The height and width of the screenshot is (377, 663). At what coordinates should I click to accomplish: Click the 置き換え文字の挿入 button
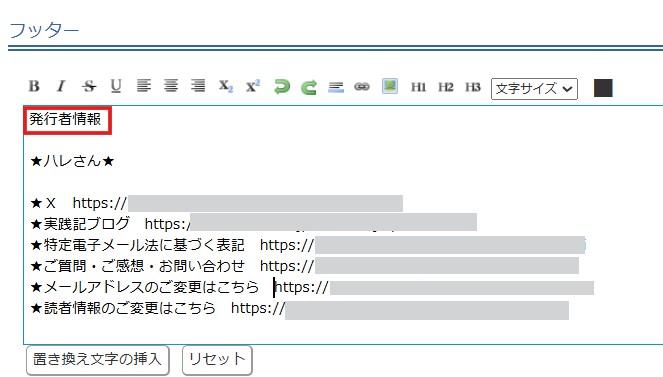(98, 360)
